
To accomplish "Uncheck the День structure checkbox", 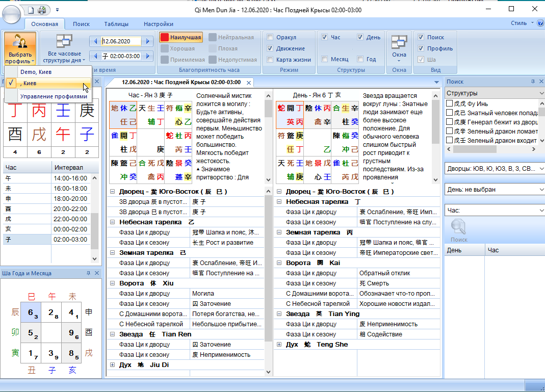I will click(360, 37).
